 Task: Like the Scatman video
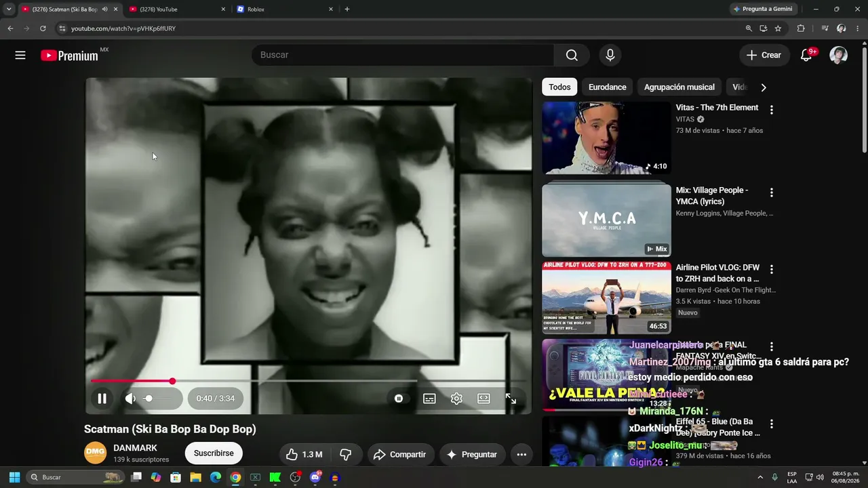coord(304,454)
